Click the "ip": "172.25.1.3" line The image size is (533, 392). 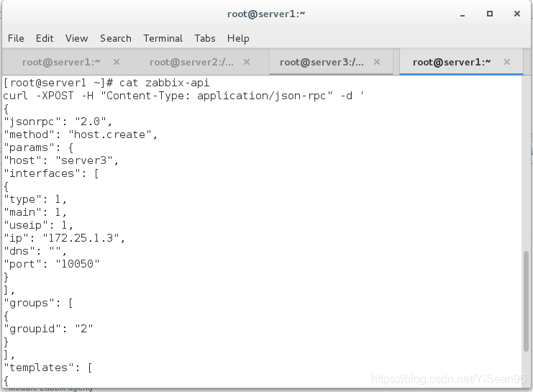click(x=64, y=238)
